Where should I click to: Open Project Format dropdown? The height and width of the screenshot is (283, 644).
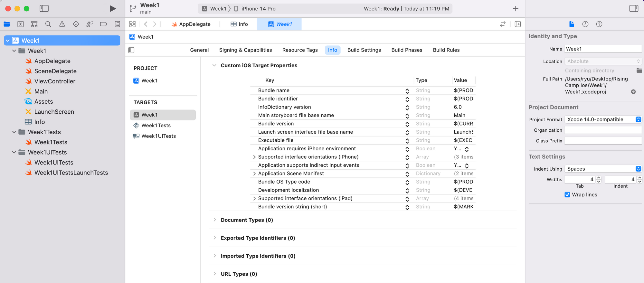click(x=603, y=119)
